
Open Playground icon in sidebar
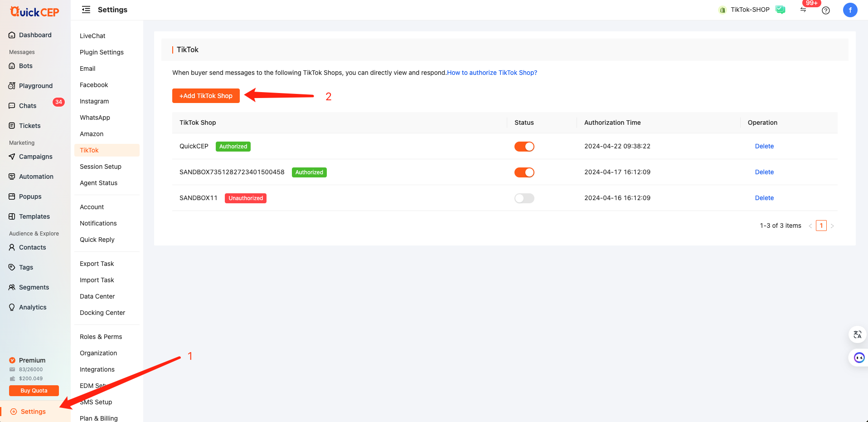coord(12,86)
